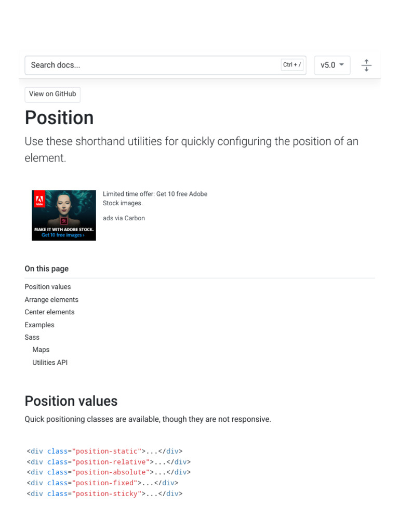Click the Position values heading
Screen dimensions: 399x532
tap(71, 401)
